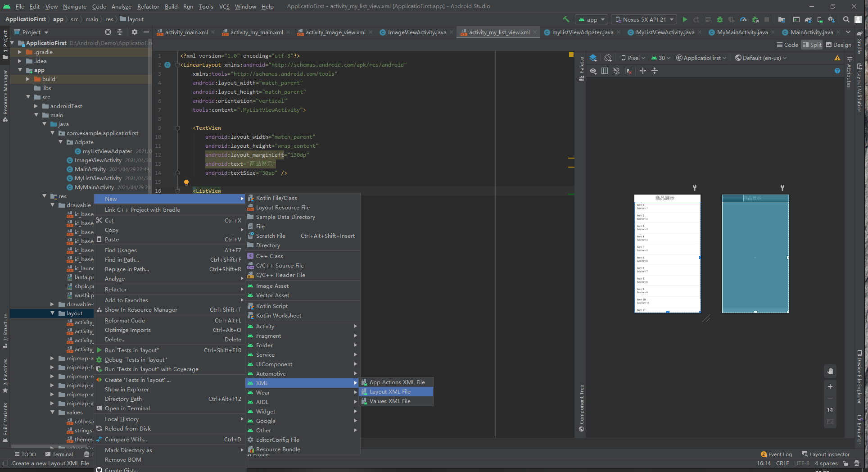Run the app with green play button

(685, 19)
